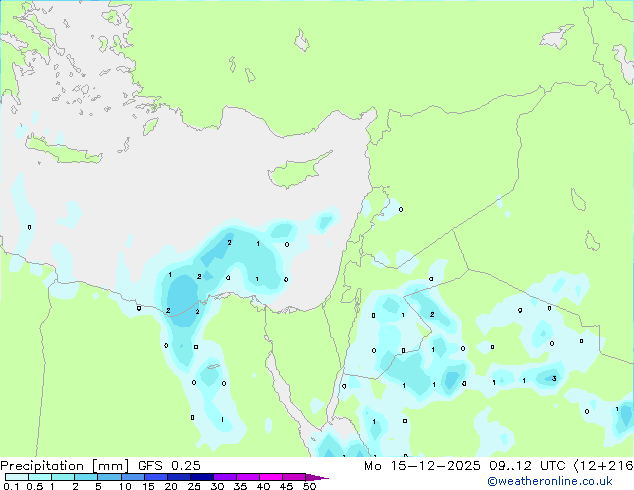Click on the island of Cyprus
Screen dimensions: 634x490
click(295, 173)
